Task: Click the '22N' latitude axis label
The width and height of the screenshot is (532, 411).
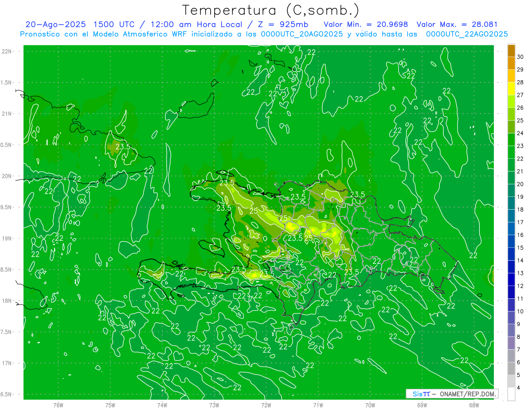Action: click(x=7, y=51)
